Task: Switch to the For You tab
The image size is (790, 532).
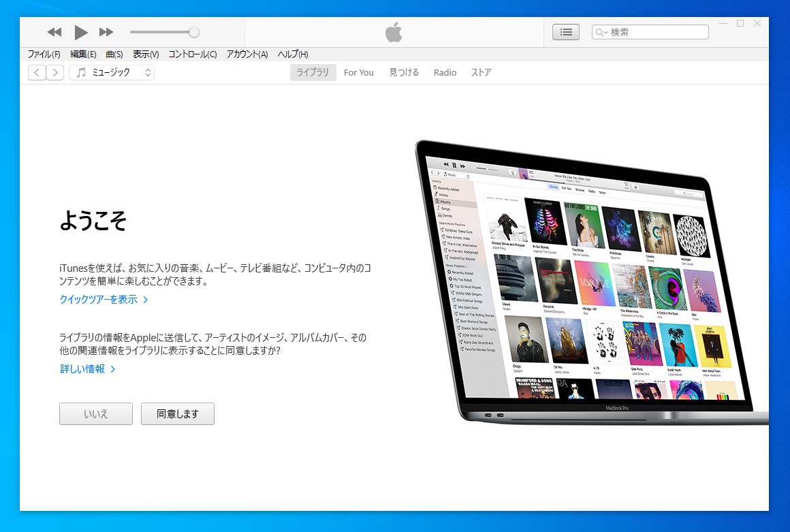Action: point(359,72)
